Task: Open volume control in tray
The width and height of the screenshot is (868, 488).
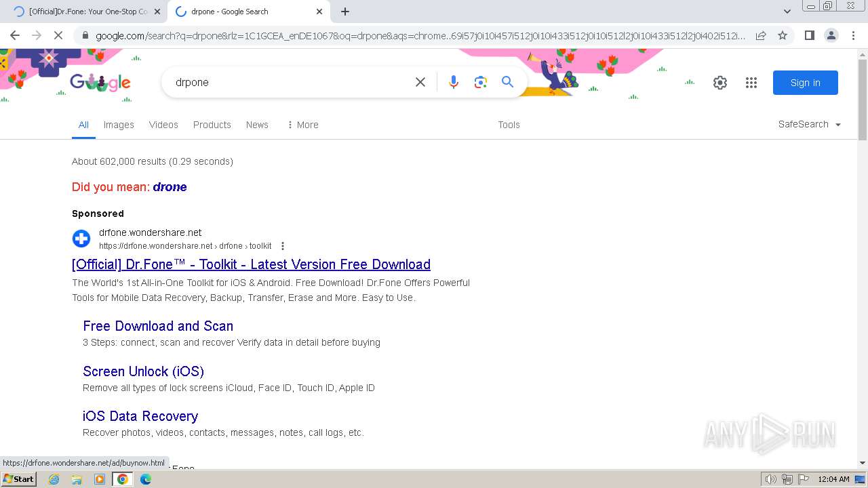Action: pyautogui.click(x=771, y=479)
